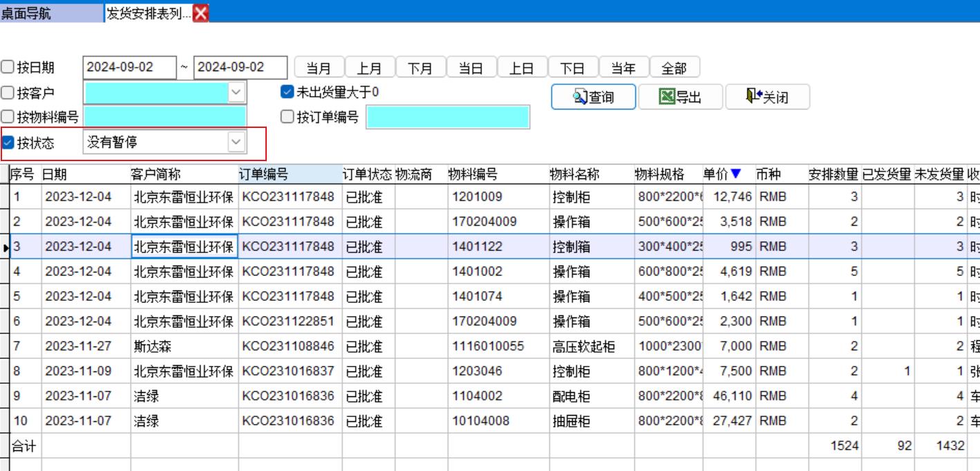980x471 pixels.
Task: Click the start date field 2024-09-02
Action: pos(129,68)
